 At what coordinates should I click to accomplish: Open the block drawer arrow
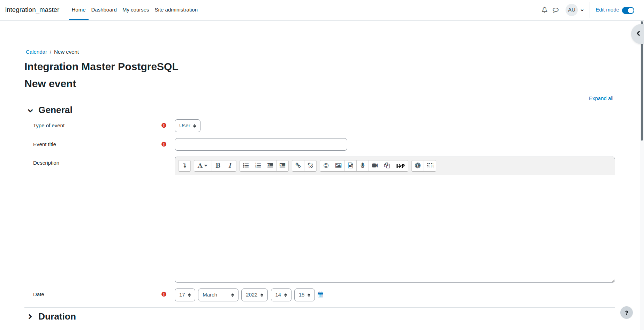pyautogui.click(x=638, y=34)
